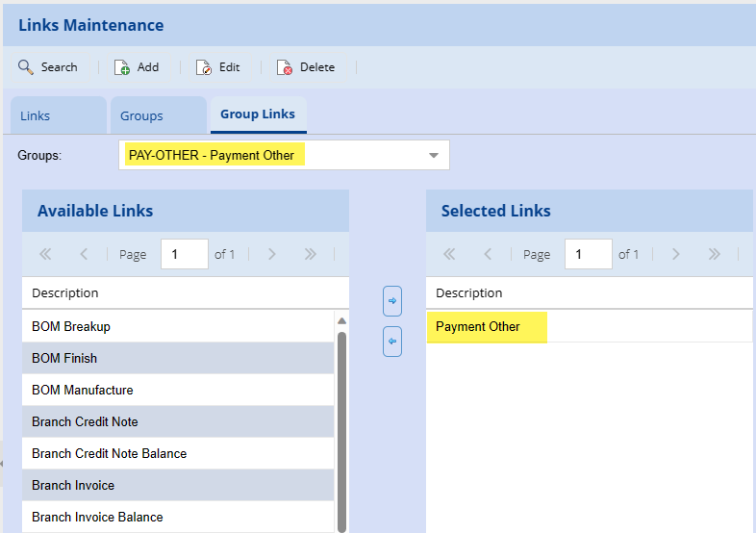Select Payment Other in Selected Links
The image size is (756, 533).
(x=478, y=326)
